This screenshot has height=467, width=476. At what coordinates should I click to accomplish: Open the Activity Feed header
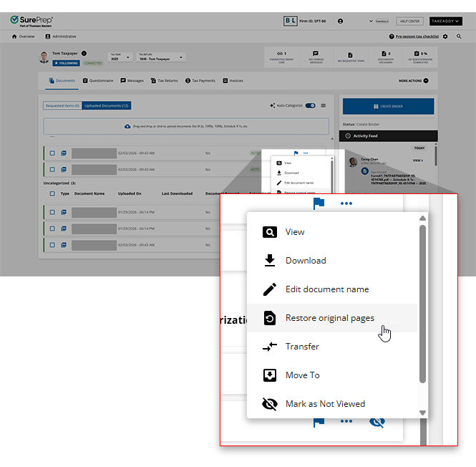(x=388, y=136)
